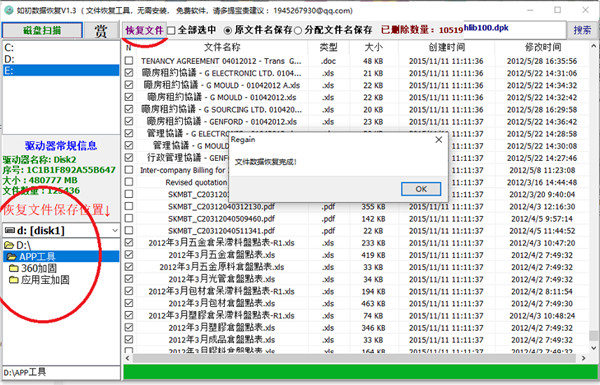Viewport: 600px width, 385px height.
Task: Check the SKMBT_C20312040312130.pdf checkbox
Action: (x=129, y=206)
